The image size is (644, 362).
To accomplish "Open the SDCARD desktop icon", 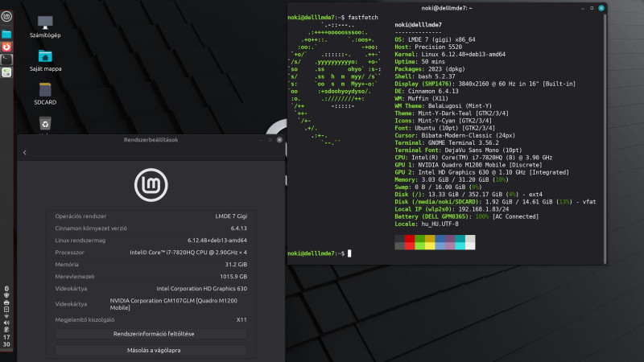I will click(x=45, y=94).
